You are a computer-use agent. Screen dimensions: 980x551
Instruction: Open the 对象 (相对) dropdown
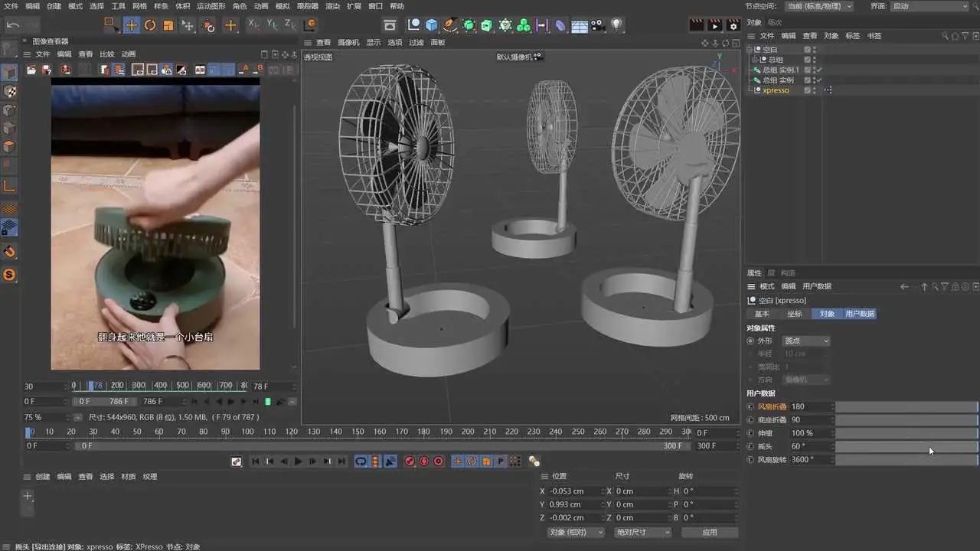coord(576,532)
